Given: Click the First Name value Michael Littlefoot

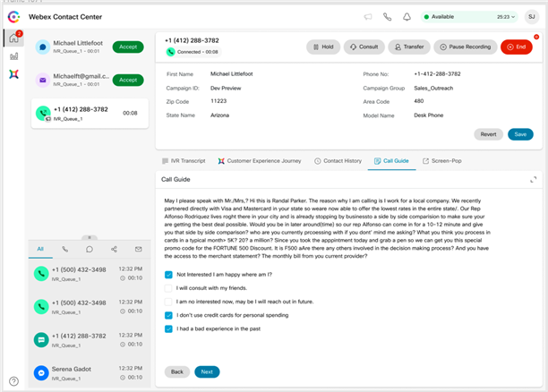Looking at the screenshot, I should pyautogui.click(x=231, y=74).
